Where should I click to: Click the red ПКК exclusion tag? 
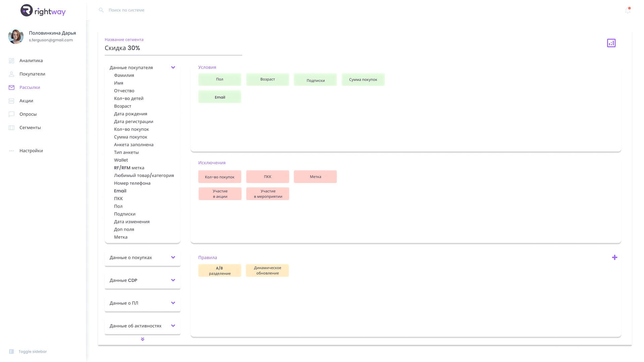267,177
